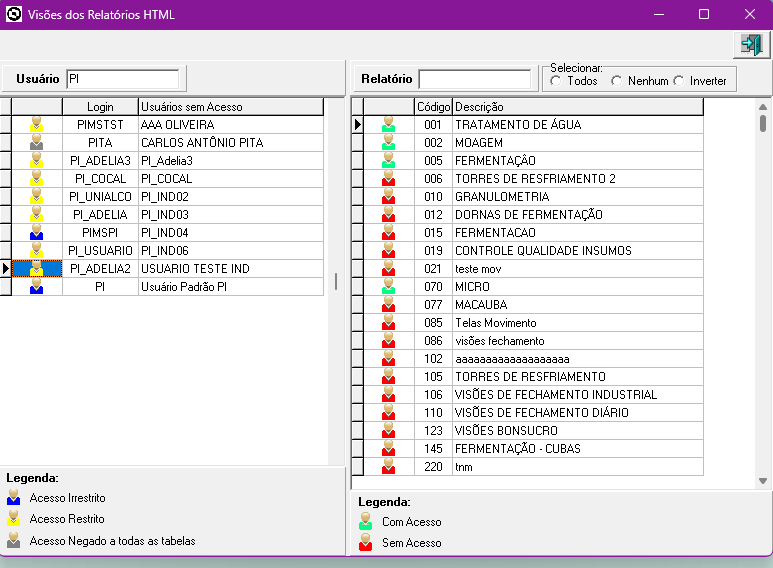The height and width of the screenshot is (568, 773).
Task: Select TORRES DE RESFRIAMENTO 2 description
Action: click(578, 178)
